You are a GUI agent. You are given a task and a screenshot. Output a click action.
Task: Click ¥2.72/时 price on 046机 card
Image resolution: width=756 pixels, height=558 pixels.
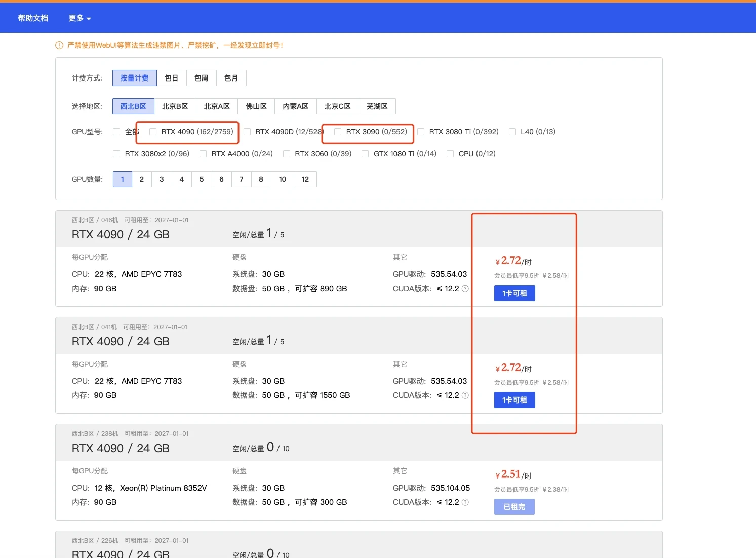click(x=513, y=261)
